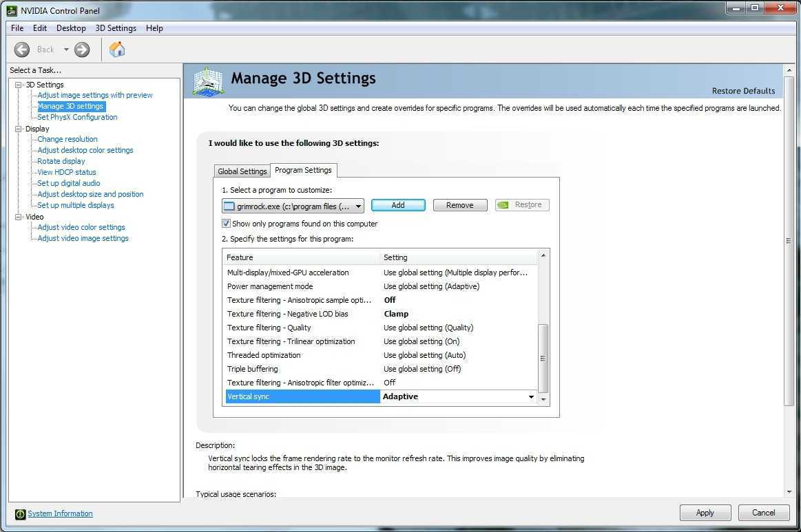This screenshot has height=532, width=801.
Task: Open Adjust image settings with preview
Action: (95, 95)
